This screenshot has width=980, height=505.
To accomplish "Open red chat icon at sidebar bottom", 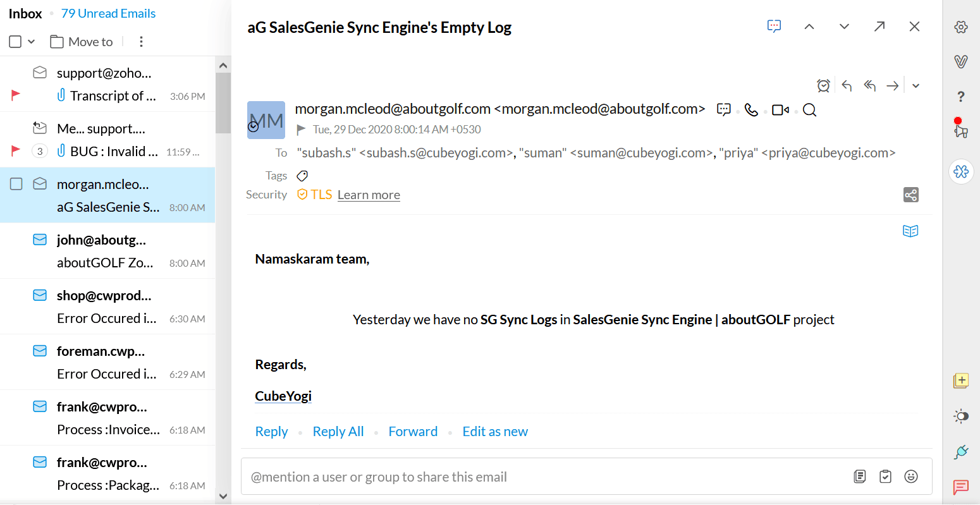I will 961,487.
